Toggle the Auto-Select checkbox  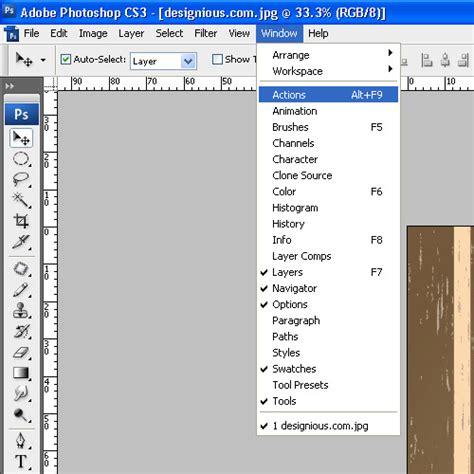click(x=66, y=60)
